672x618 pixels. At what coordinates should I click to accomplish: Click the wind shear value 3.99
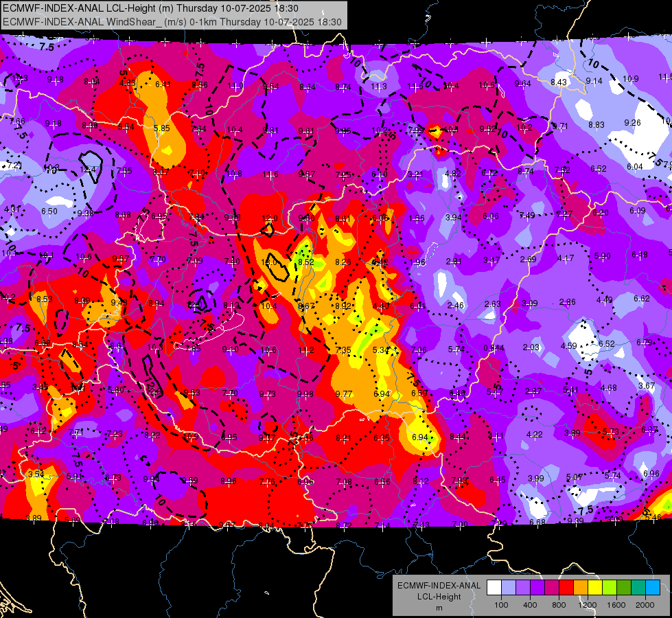click(535, 478)
